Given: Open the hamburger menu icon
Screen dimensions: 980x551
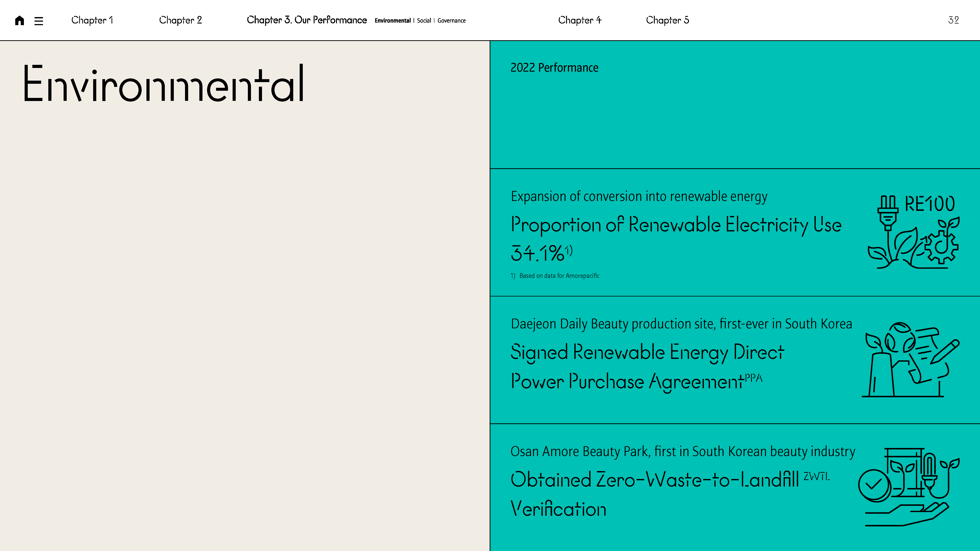Looking at the screenshot, I should point(39,21).
